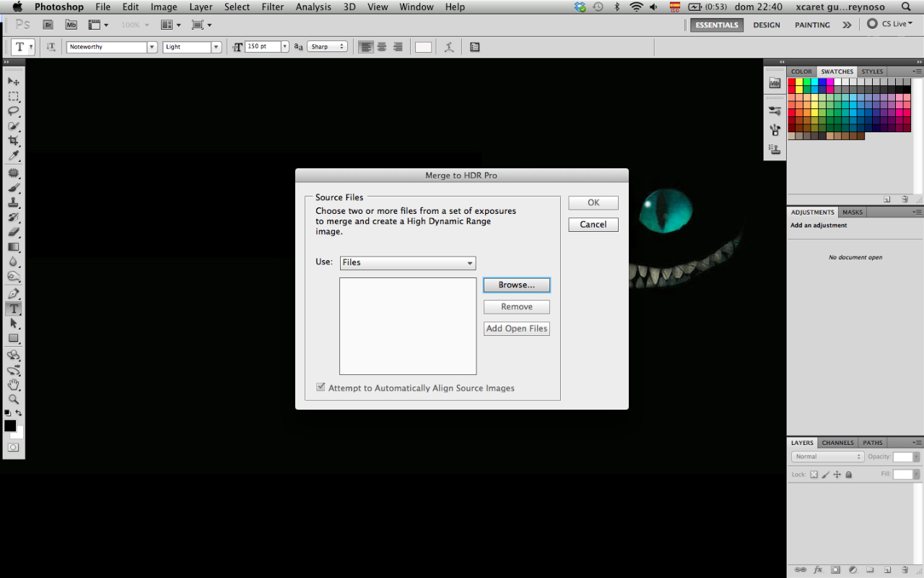Select the Hand tool

point(14,385)
